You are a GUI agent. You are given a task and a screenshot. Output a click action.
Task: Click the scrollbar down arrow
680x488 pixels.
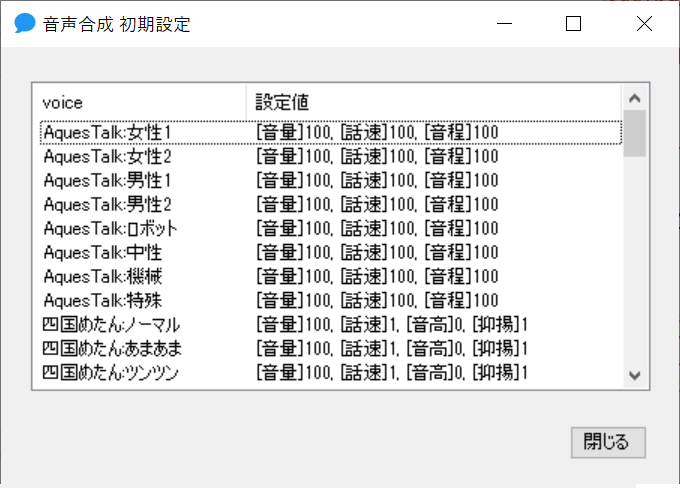(x=634, y=375)
